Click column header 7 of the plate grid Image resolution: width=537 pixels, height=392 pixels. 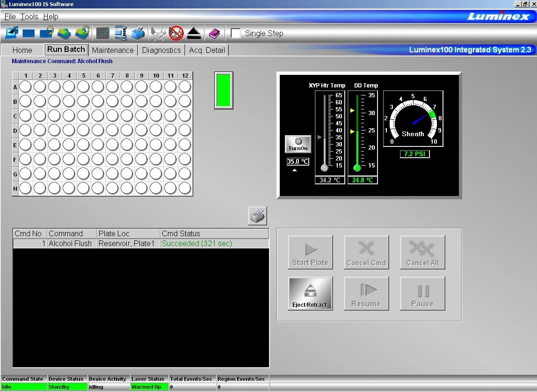point(113,75)
